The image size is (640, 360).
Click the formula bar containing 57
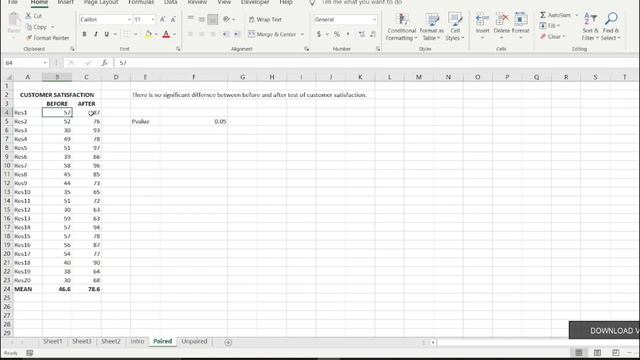376,63
